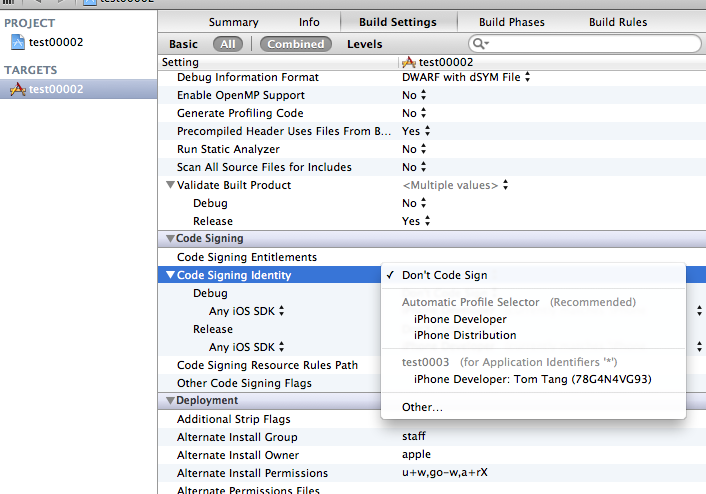The height and width of the screenshot is (494, 706).
Task: Open the Debug Information Format dropdown
Action: pyautogui.click(x=466, y=77)
